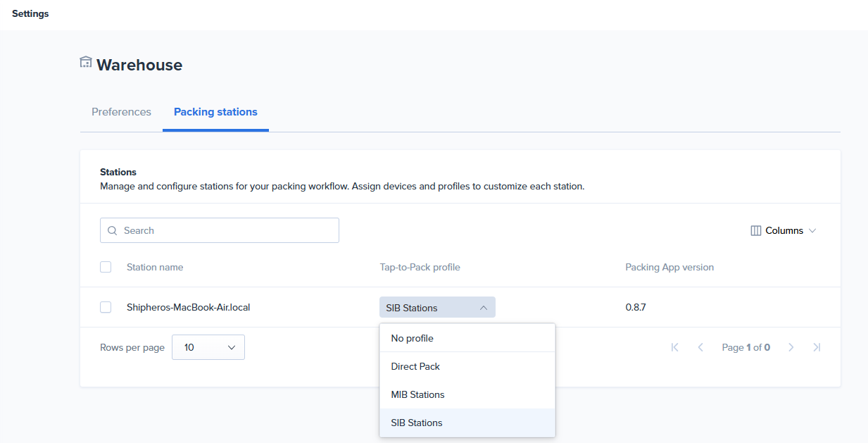The width and height of the screenshot is (868, 443).
Task: Choose SIB Stations in the dropdown list
Action: (417, 423)
